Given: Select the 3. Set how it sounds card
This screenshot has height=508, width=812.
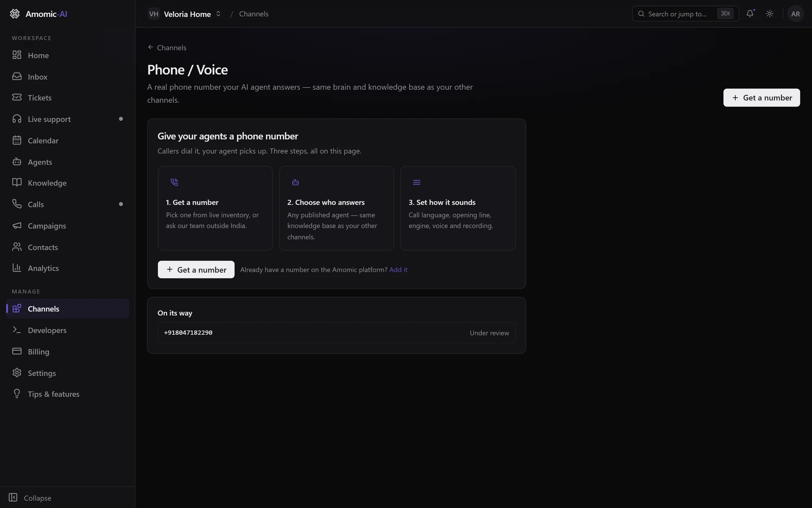Looking at the screenshot, I should 458,208.
